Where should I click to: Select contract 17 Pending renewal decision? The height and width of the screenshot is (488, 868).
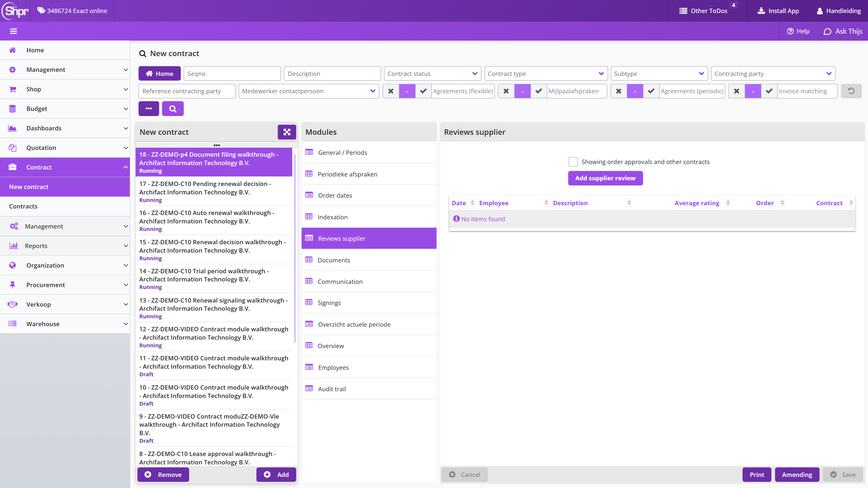click(x=214, y=191)
